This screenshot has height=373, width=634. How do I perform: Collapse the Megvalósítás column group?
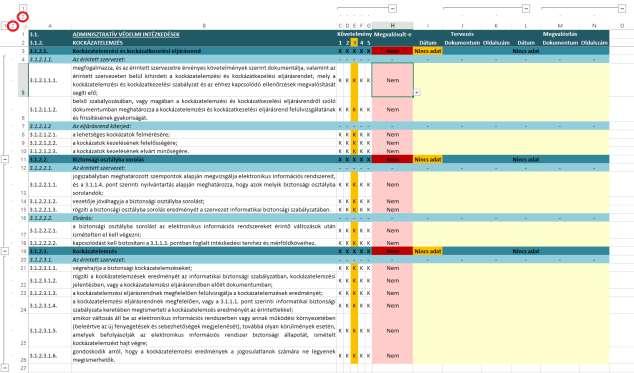click(622, 8)
